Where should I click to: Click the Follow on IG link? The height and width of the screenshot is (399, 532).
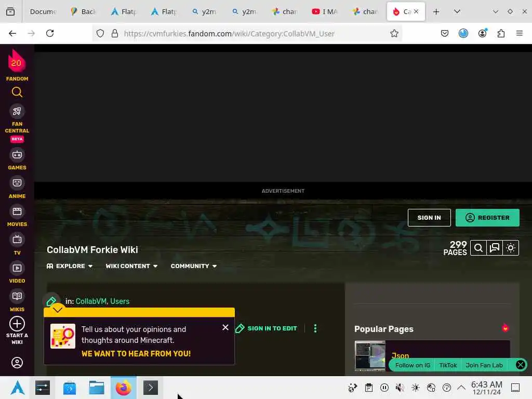(x=413, y=365)
